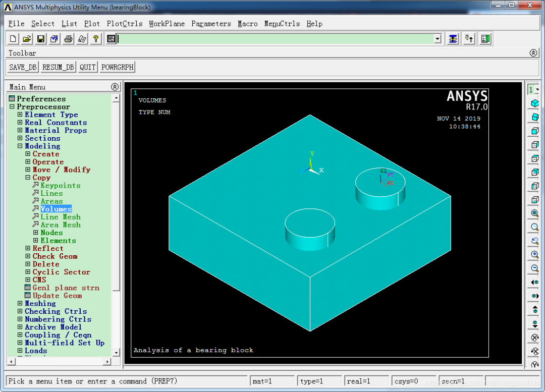Pan the model left with the arrow icon
The image size is (545, 392).
[x=534, y=282]
